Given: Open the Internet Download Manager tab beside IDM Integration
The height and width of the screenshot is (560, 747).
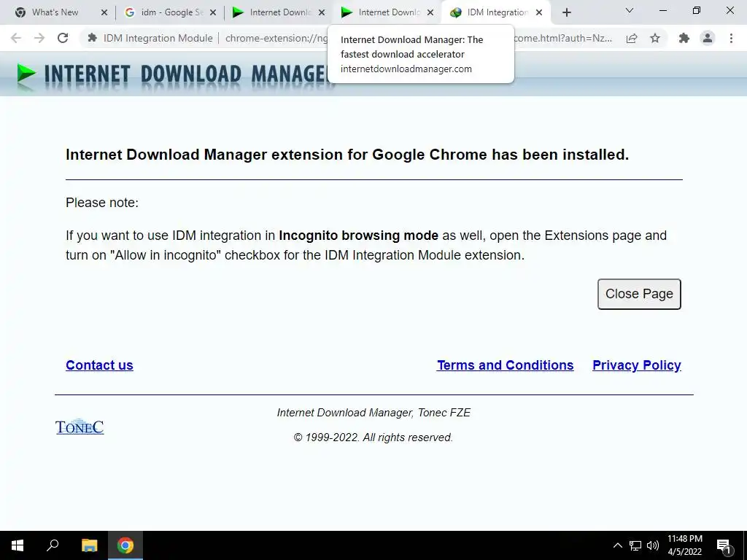Looking at the screenshot, I should tap(385, 12).
